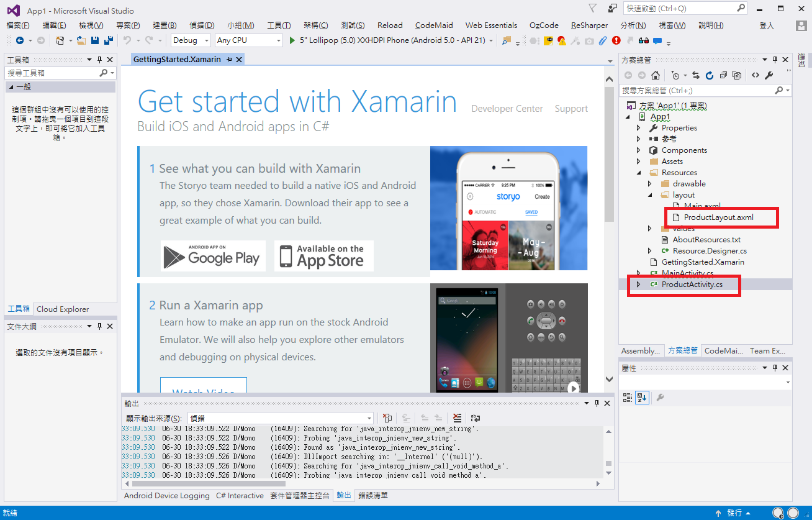The image size is (812, 520).
Task: Click the App Store badge button
Action: 324,256
